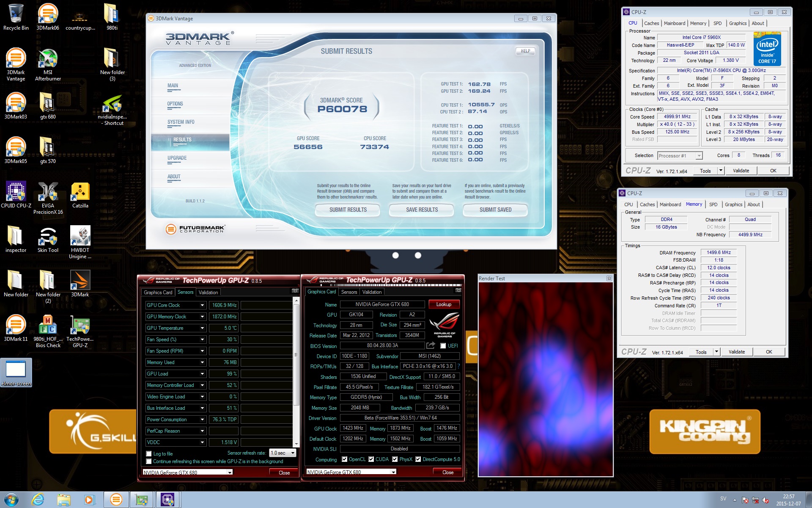Open SYSTEM INFO in 3DMark Vantage sidebar
The width and height of the screenshot is (812, 508).
181,122
